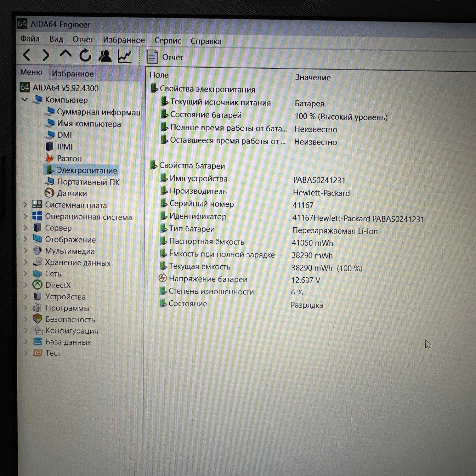Open the graph chart toolbar icon

pyautogui.click(x=125, y=56)
